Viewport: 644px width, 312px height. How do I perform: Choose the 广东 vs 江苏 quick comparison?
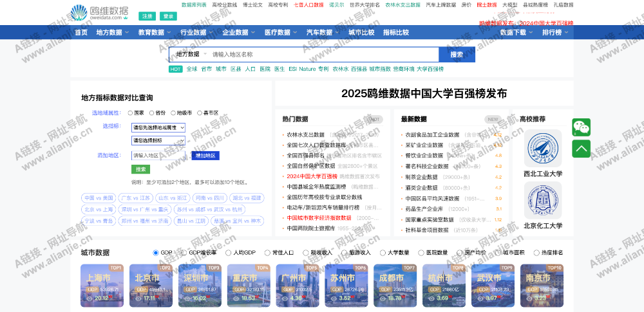coord(135,198)
